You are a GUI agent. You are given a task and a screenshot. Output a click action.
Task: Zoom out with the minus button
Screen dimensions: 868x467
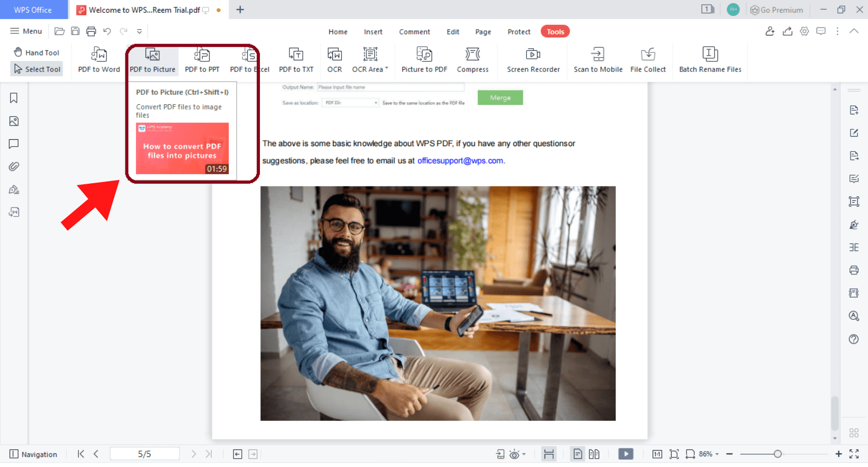point(729,454)
